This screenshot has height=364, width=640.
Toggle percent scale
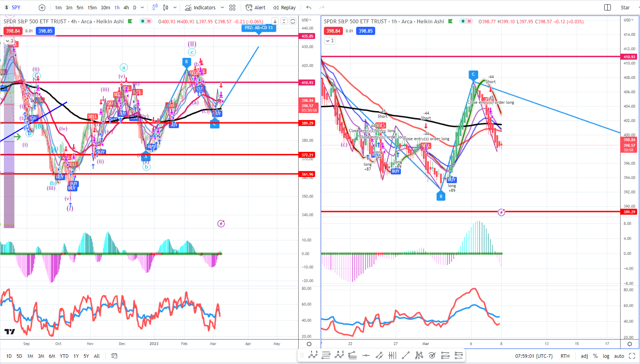tap(595, 356)
